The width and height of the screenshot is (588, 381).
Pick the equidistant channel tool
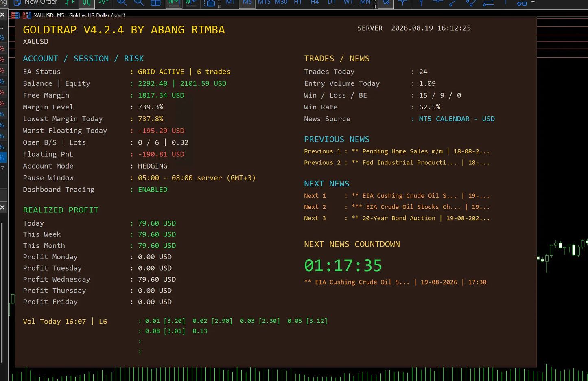point(471,3)
